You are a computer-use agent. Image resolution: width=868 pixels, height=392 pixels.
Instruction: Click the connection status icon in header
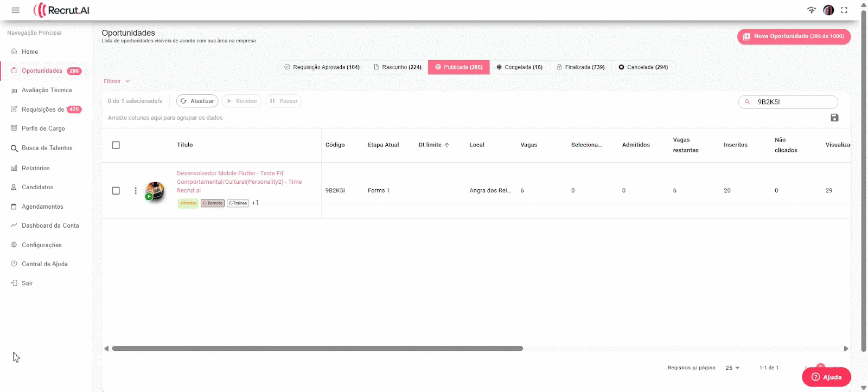[812, 10]
